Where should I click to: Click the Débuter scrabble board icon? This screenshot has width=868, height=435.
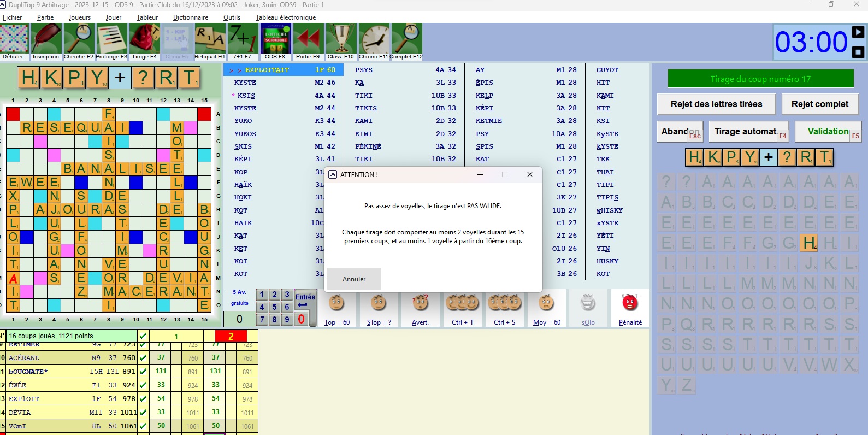[14, 39]
